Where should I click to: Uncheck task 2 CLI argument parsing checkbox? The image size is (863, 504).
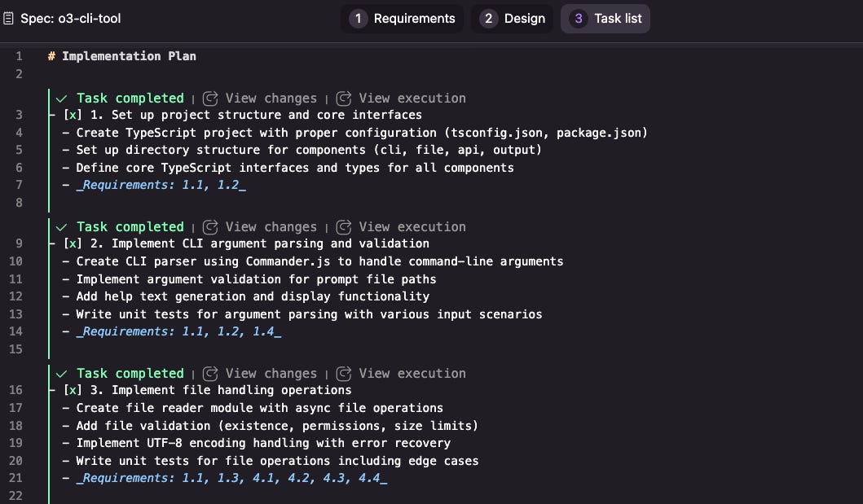(x=72, y=243)
